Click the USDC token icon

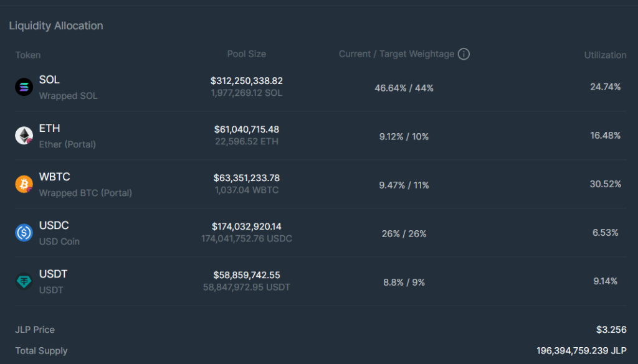pos(24,233)
